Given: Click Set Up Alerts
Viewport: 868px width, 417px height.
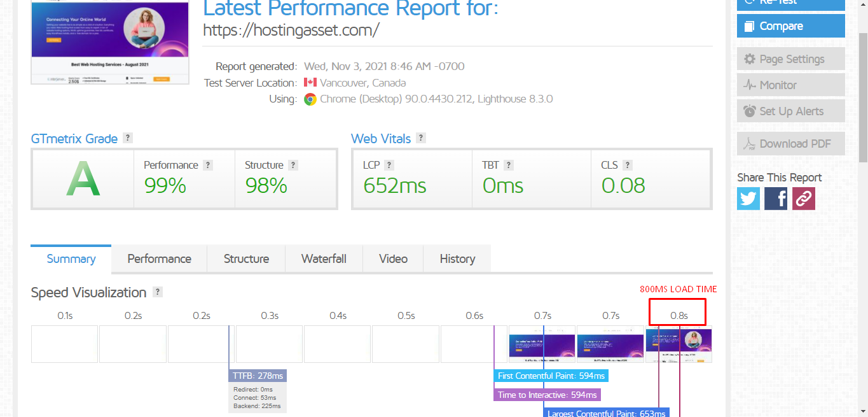Looking at the screenshot, I should pos(791,111).
